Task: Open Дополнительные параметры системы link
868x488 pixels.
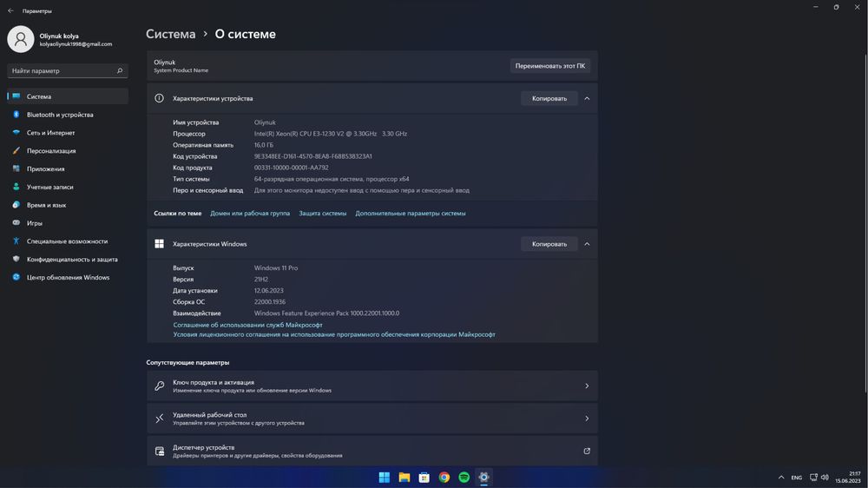Action: point(411,214)
